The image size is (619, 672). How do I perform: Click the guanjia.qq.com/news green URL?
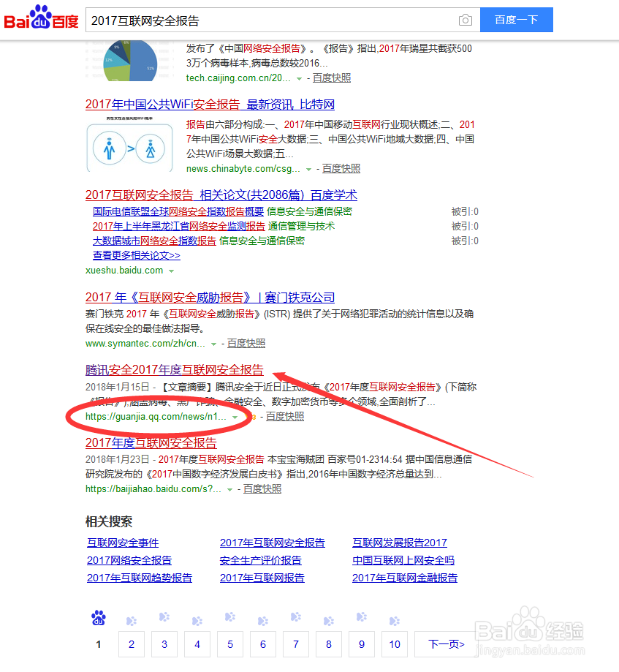(x=156, y=417)
